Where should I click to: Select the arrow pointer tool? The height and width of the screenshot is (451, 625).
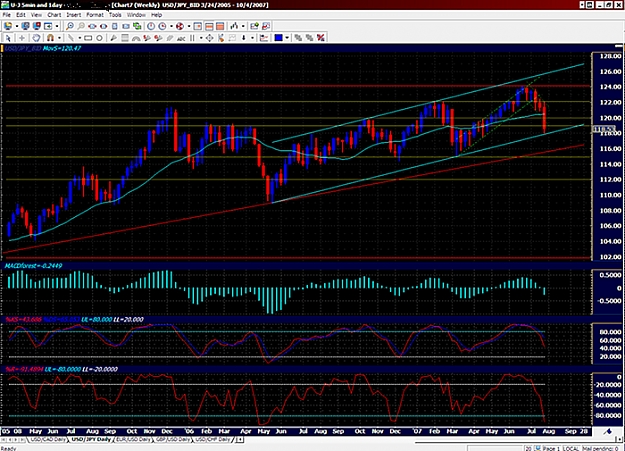point(8,38)
